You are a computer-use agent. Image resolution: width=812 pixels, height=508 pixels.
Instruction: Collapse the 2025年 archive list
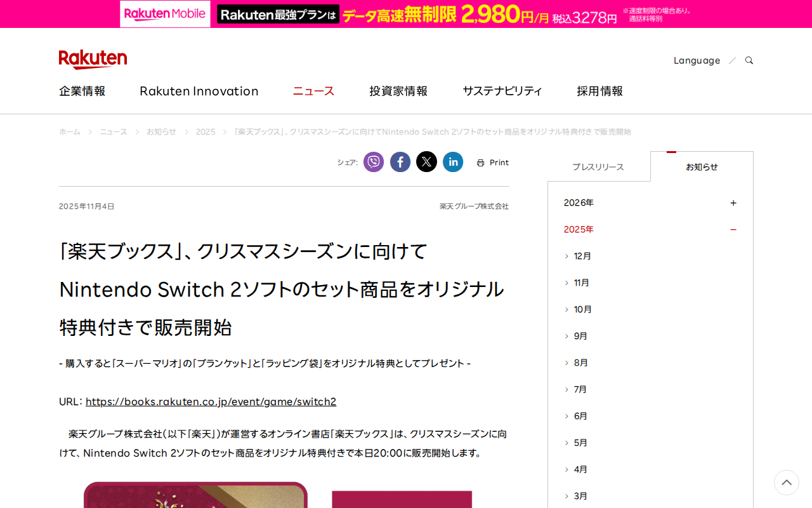point(650,229)
